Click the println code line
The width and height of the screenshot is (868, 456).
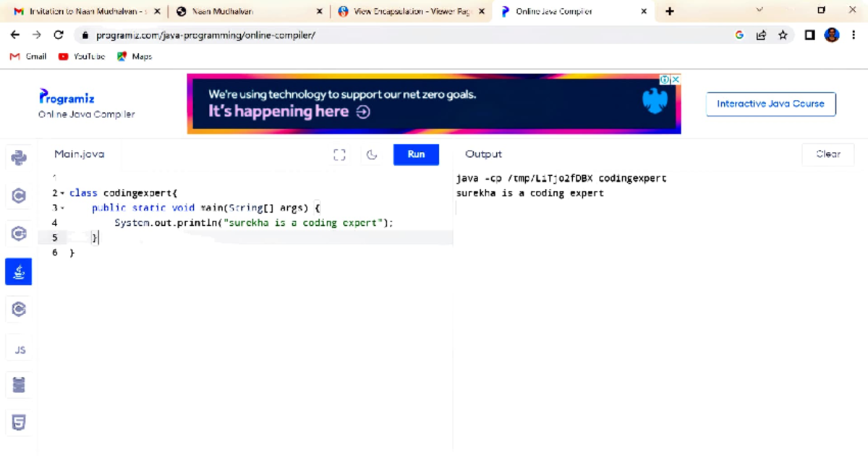pyautogui.click(x=253, y=223)
